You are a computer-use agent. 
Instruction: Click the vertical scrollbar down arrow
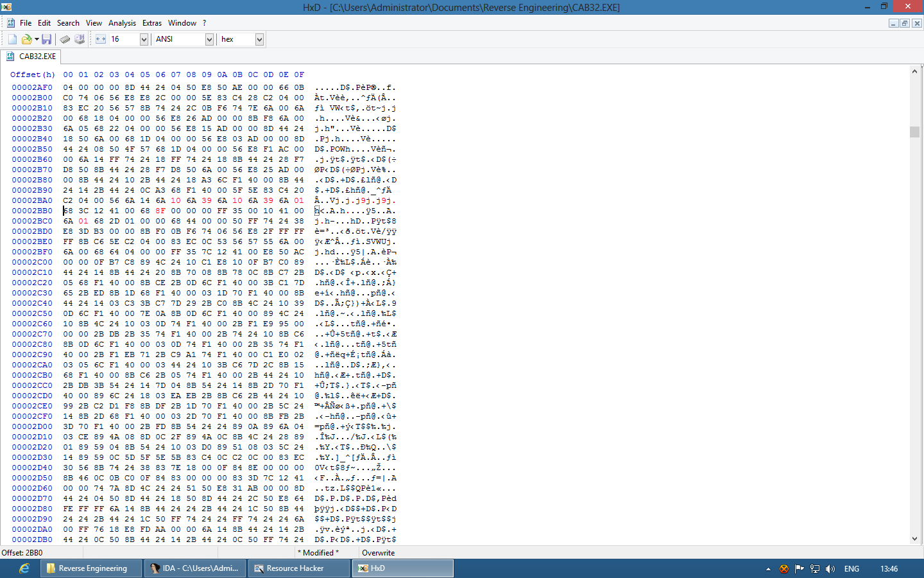[x=914, y=539]
